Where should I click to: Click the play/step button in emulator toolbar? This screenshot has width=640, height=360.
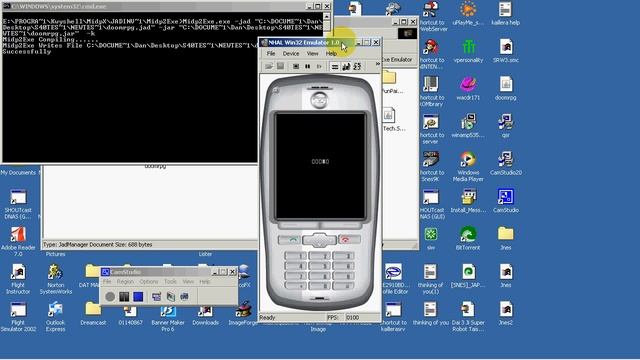[x=319, y=66]
